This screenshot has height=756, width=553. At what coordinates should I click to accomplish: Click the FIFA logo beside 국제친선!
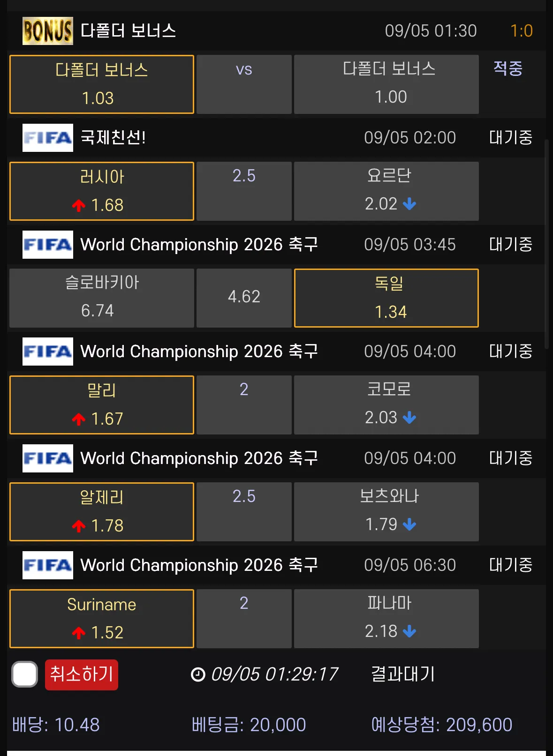[47, 138]
